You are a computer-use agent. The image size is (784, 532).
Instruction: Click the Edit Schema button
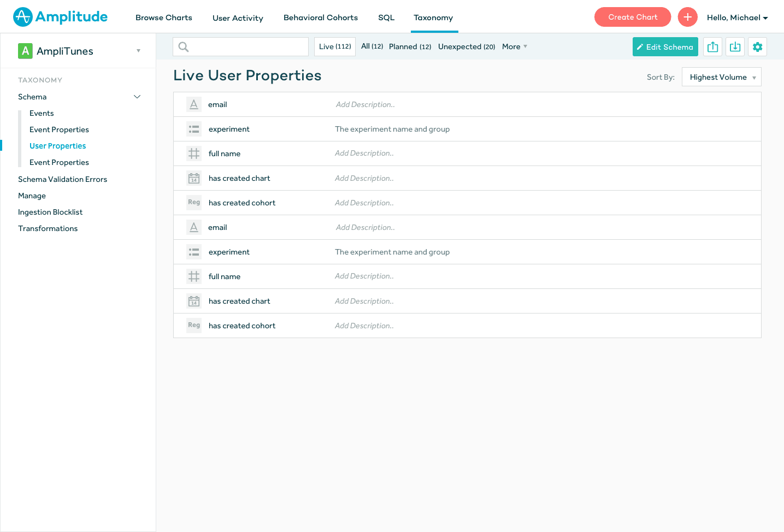[665, 46]
